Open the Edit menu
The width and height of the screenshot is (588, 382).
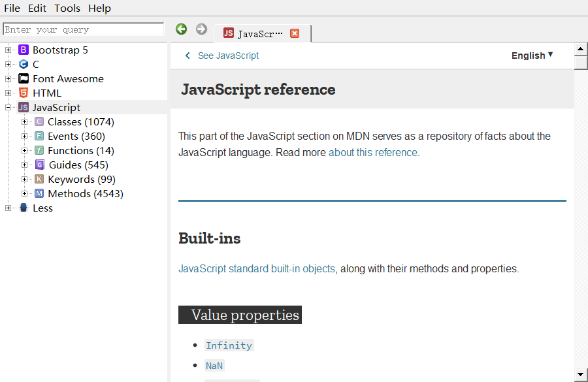pos(37,8)
